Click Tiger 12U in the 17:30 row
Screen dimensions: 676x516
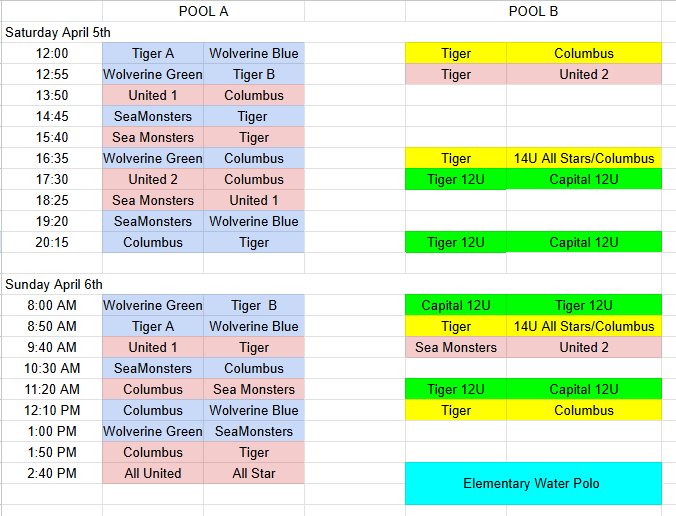(456, 179)
